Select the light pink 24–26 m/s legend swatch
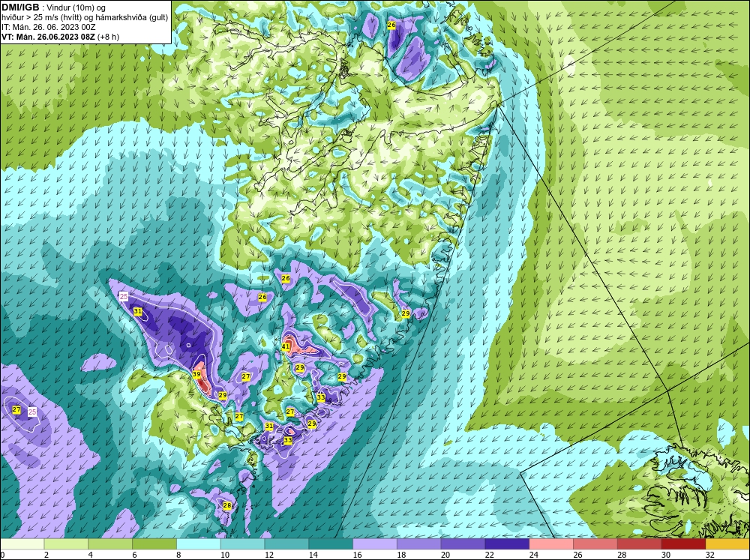Image resolution: width=750 pixels, height=560 pixels. tap(551, 544)
